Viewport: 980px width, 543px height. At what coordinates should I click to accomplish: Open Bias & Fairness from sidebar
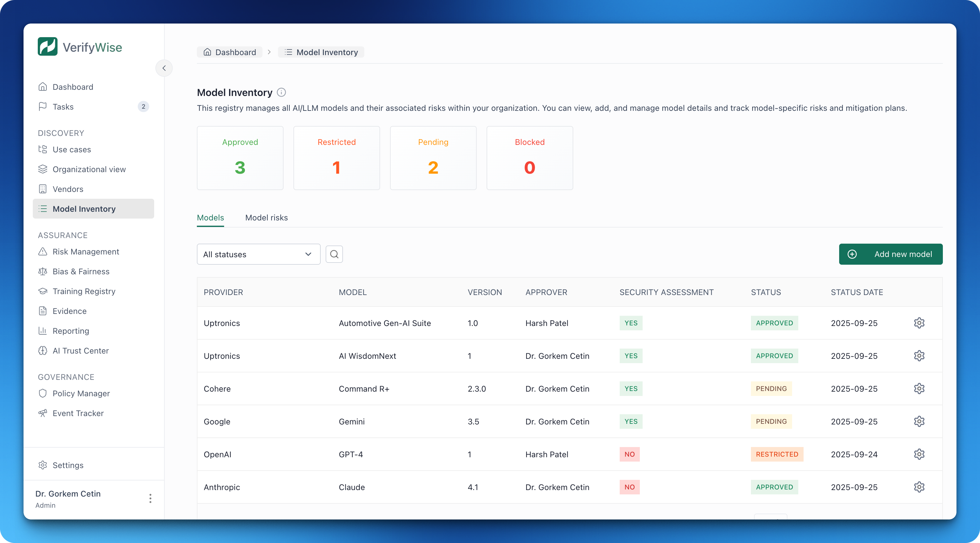point(81,271)
